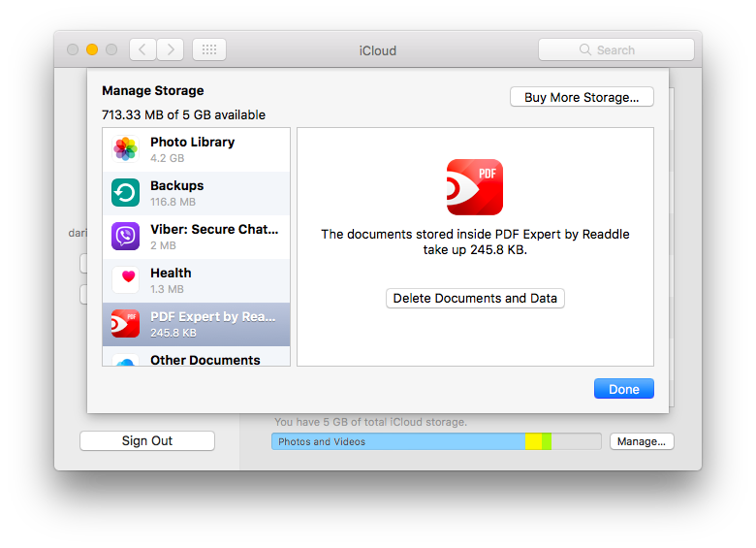Click the '116.8 MB' size under Backups
The height and width of the screenshot is (548, 756).
(173, 202)
